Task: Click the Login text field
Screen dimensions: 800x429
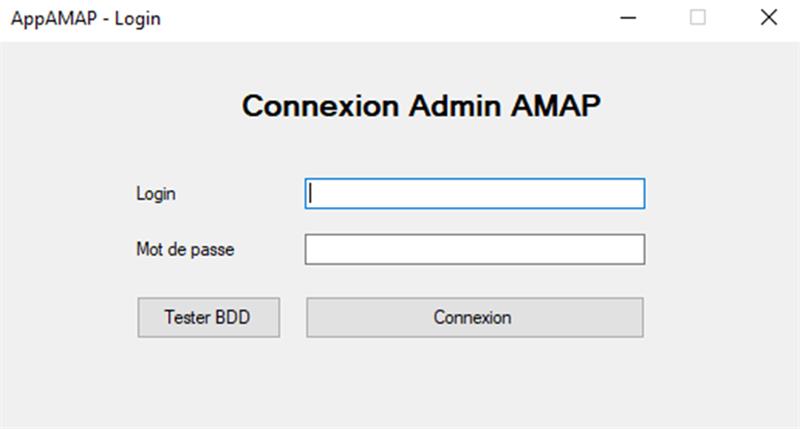Action: pyautogui.click(x=474, y=193)
